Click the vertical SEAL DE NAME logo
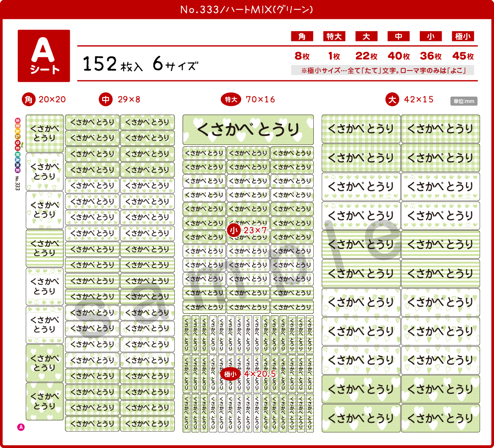494x448 pixels. 18,145
